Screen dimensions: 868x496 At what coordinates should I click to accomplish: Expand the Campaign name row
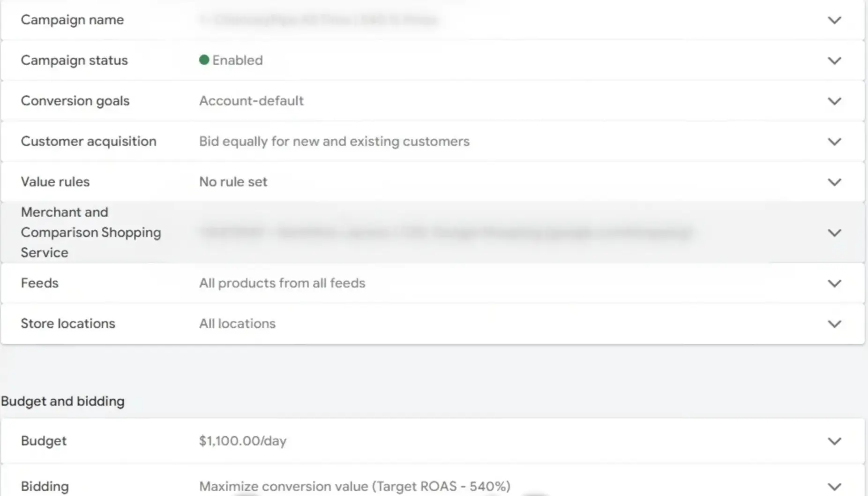(834, 20)
